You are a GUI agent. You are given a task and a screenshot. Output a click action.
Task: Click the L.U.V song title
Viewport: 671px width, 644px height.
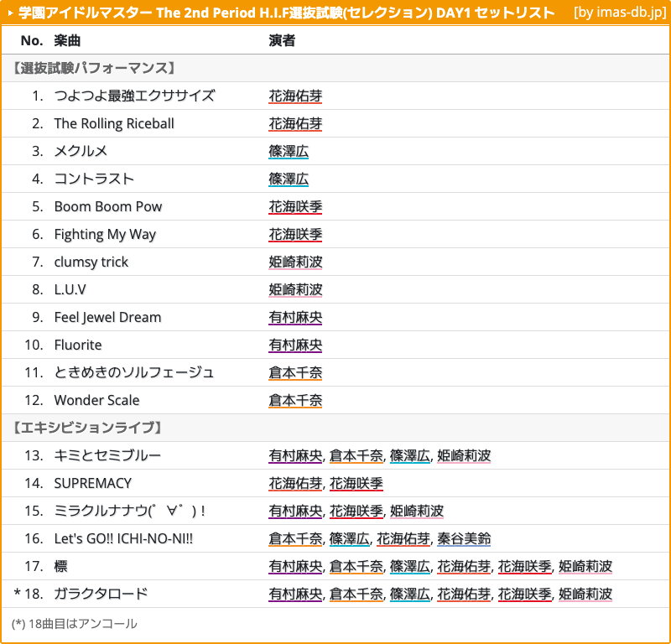(x=70, y=289)
